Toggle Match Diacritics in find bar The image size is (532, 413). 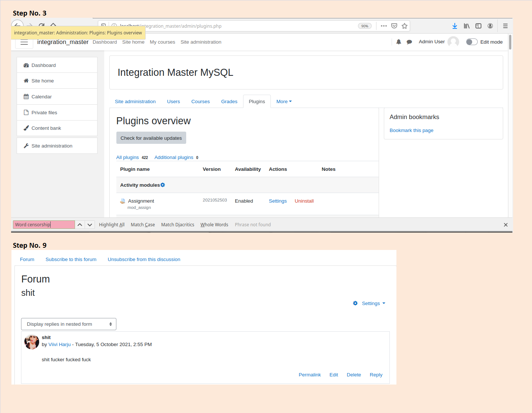[x=178, y=224]
